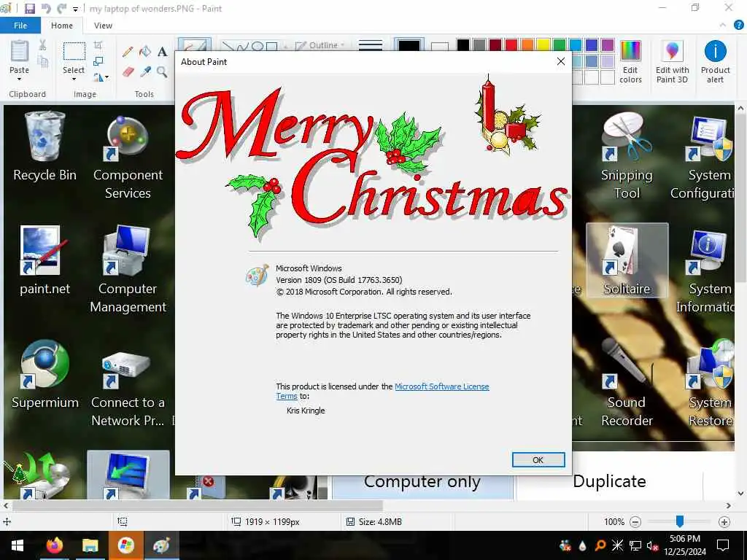Select the Text tool (letter A)

click(x=162, y=52)
